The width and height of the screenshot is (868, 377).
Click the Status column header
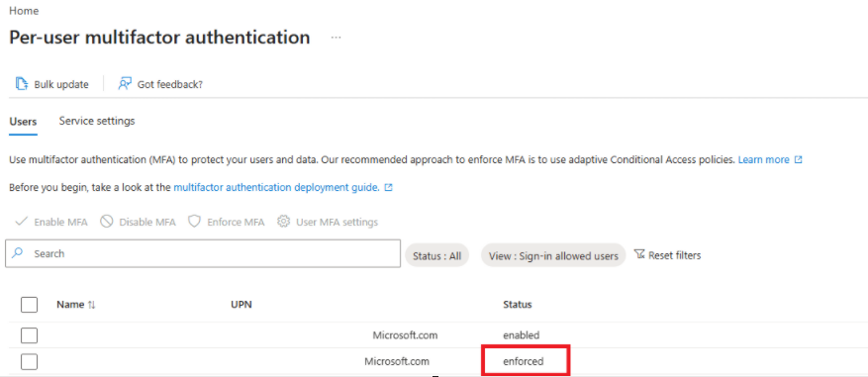pyautogui.click(x=517, y=305)
